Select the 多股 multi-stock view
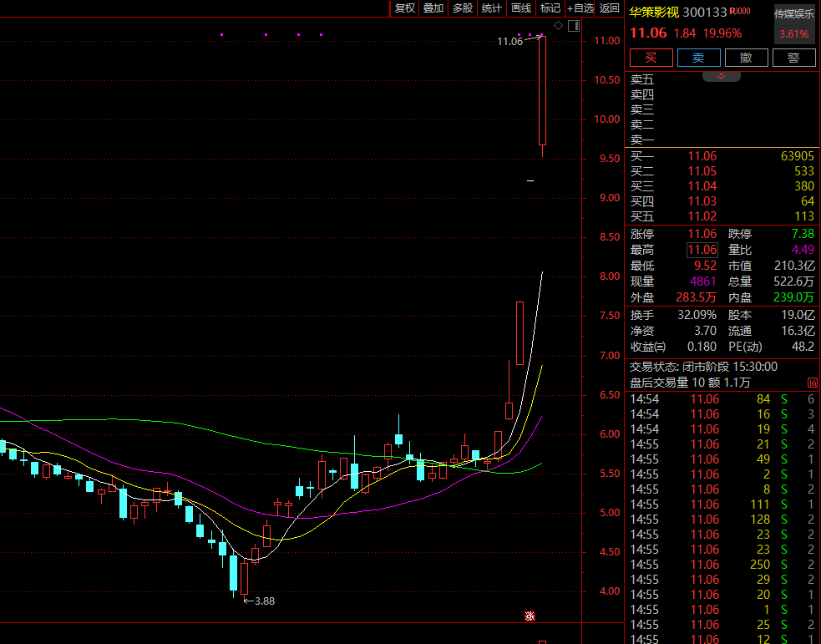 click(463, 8)
